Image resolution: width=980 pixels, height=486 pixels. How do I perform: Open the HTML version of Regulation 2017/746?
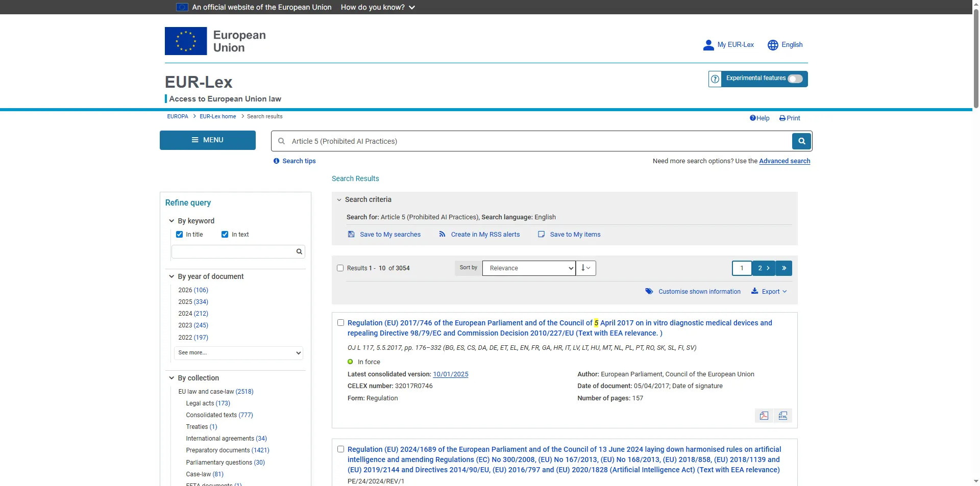783,416
